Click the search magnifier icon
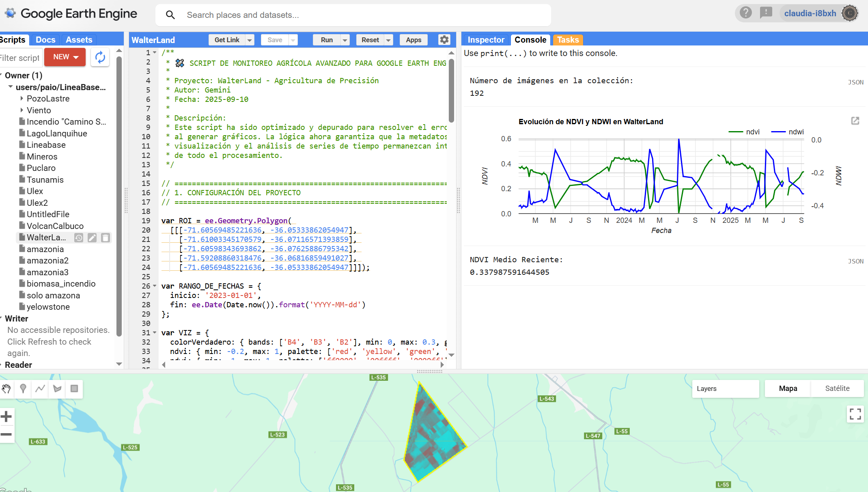This screenshot has width=868, height=492. pos(170,15)
